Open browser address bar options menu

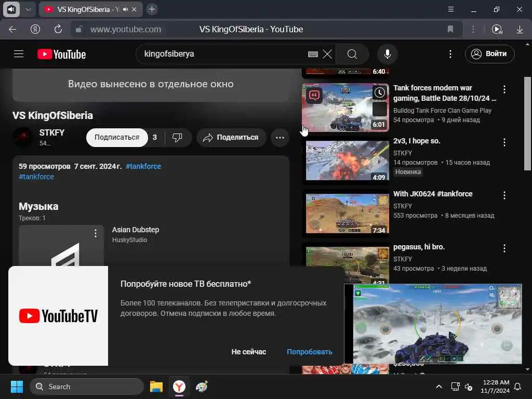[473, 30]
